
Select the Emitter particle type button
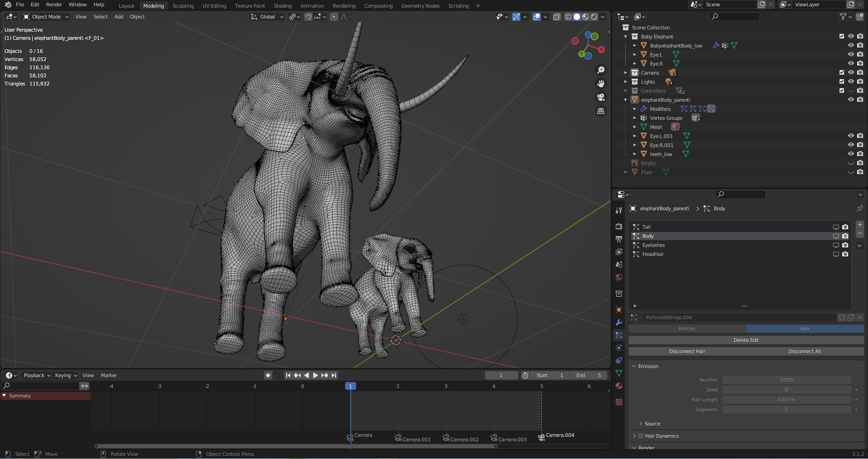point(687,329)
